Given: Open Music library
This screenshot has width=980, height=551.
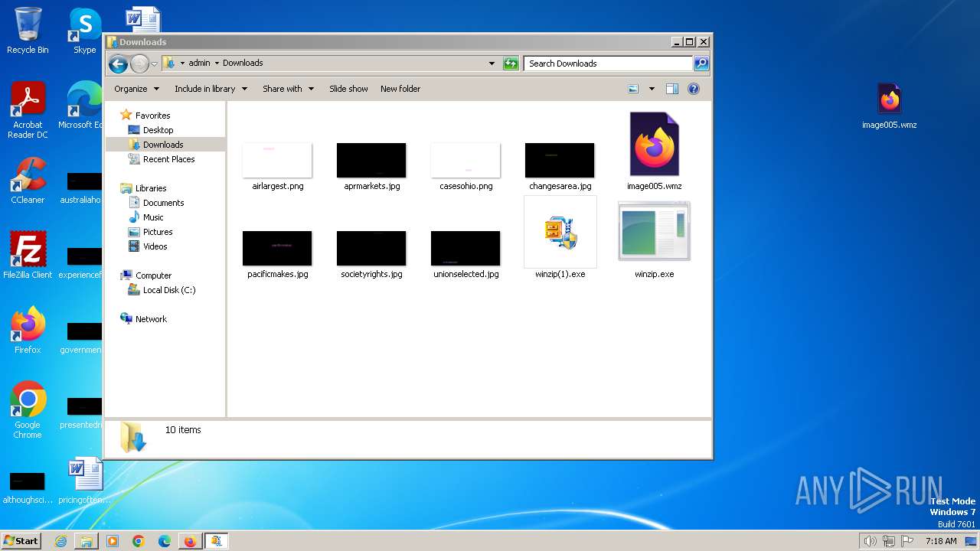Looking at the screenshot, I should pyautogui.click(x=153, y=217).
